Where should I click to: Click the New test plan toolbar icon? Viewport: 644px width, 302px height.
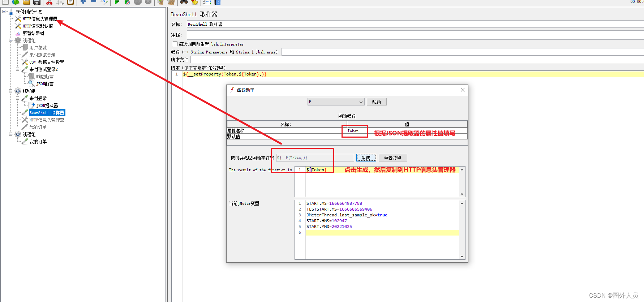pyautogui.click(x=5, y=2)
